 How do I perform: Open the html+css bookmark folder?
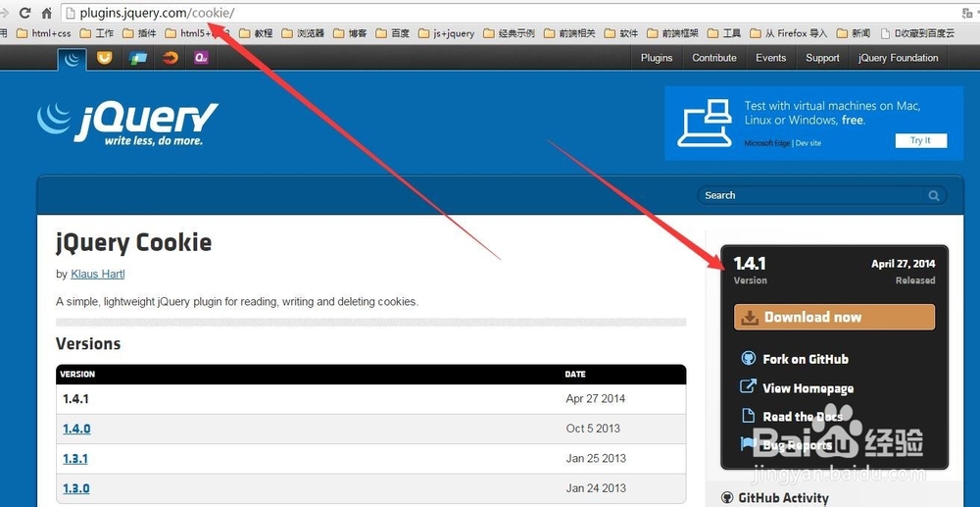[43, 33]
